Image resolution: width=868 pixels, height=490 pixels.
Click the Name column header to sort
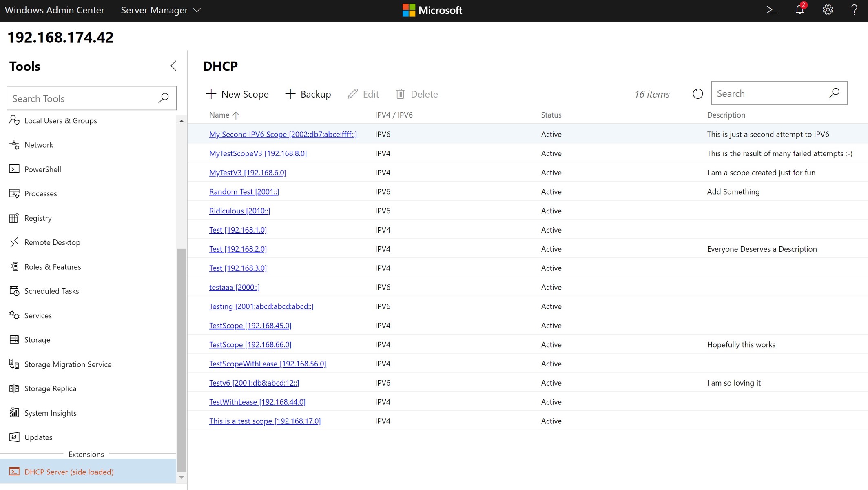224,115
